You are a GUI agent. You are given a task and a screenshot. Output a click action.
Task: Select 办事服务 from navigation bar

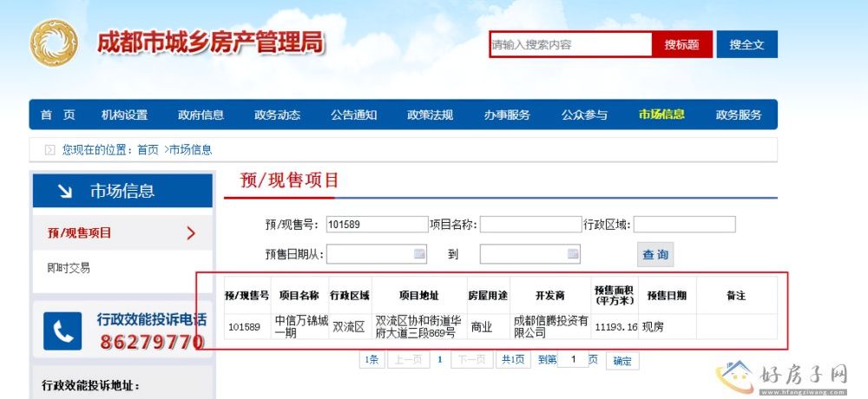click(507, 114)
